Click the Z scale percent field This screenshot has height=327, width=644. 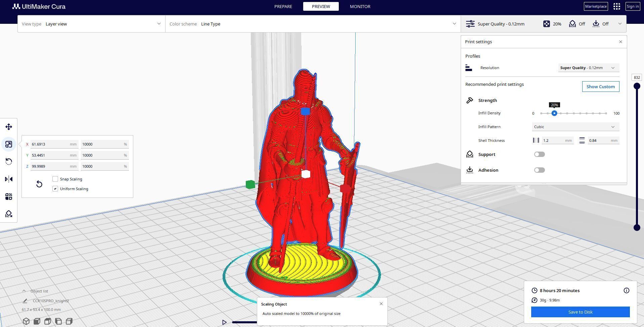[105, 166]
